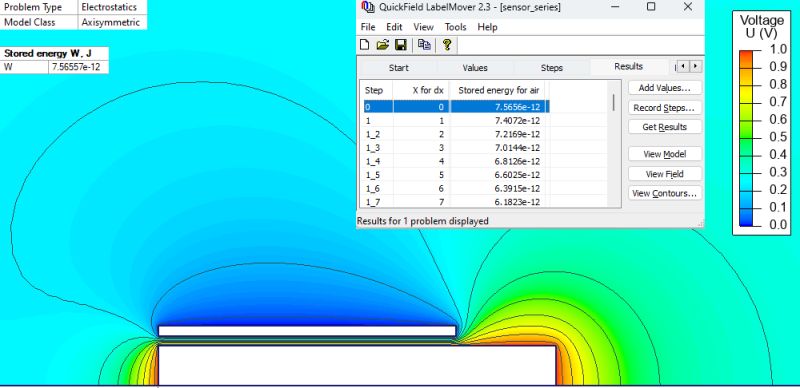Click the Model Class label cell
The height and width of the screenshot is (388, 800).
click(x=39, y=22)
